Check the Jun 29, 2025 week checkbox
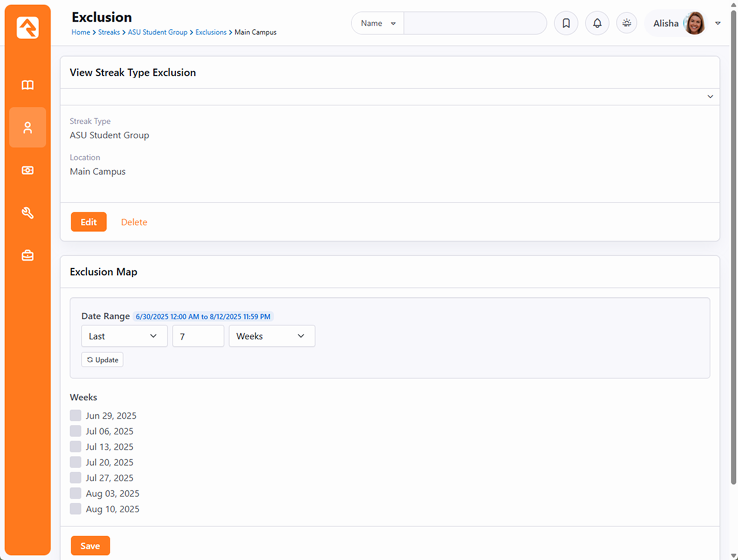Screen dimensions: 738x560 coord(76,415)
